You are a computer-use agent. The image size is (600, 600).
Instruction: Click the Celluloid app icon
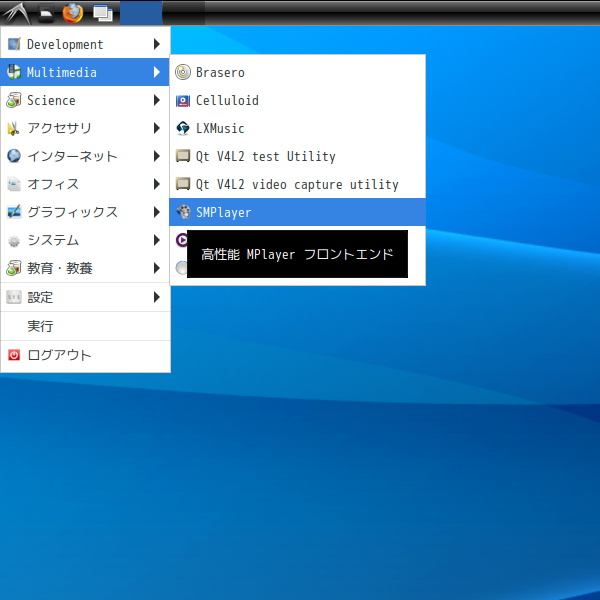click(x=183, y=101)
